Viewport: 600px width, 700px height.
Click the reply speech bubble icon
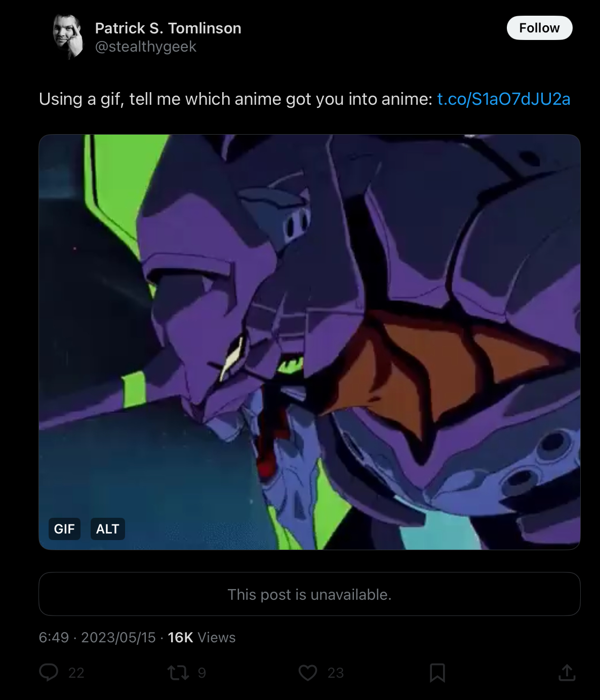coord(49,673)
